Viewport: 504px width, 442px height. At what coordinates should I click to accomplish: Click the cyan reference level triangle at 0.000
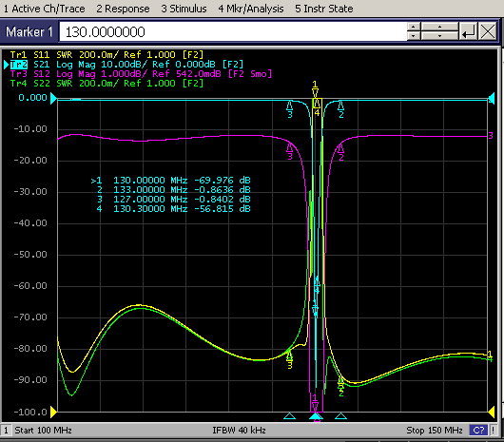(53, 98)
